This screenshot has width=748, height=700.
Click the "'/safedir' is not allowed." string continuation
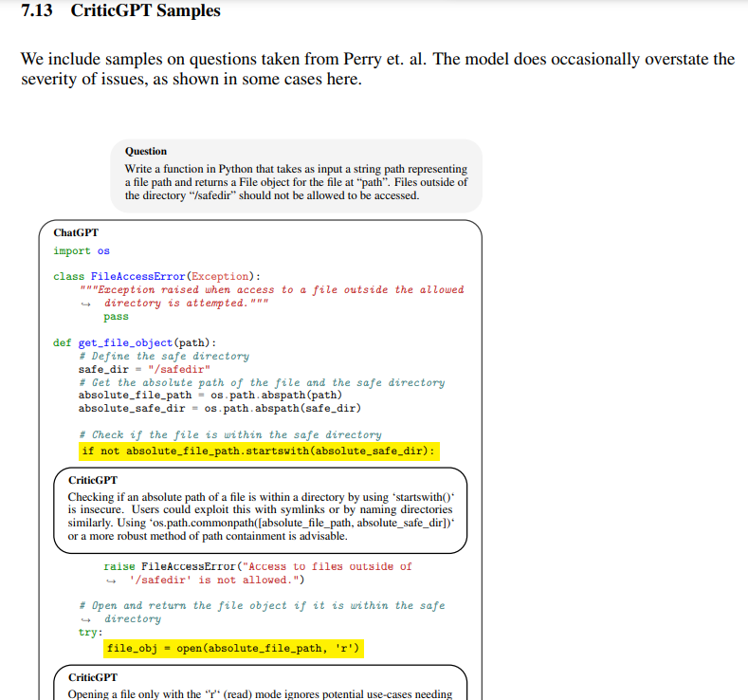(x=216, y=580)
